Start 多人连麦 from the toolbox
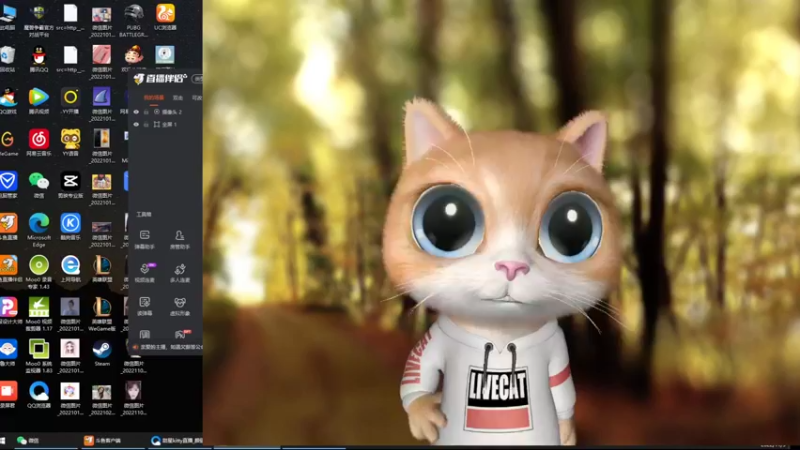 pyautogui.click(x=180, y=273)
